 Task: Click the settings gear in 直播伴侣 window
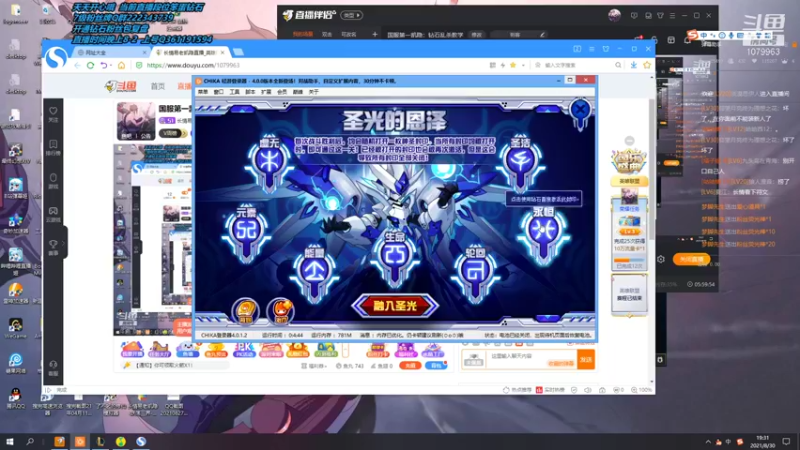point(661,259)
